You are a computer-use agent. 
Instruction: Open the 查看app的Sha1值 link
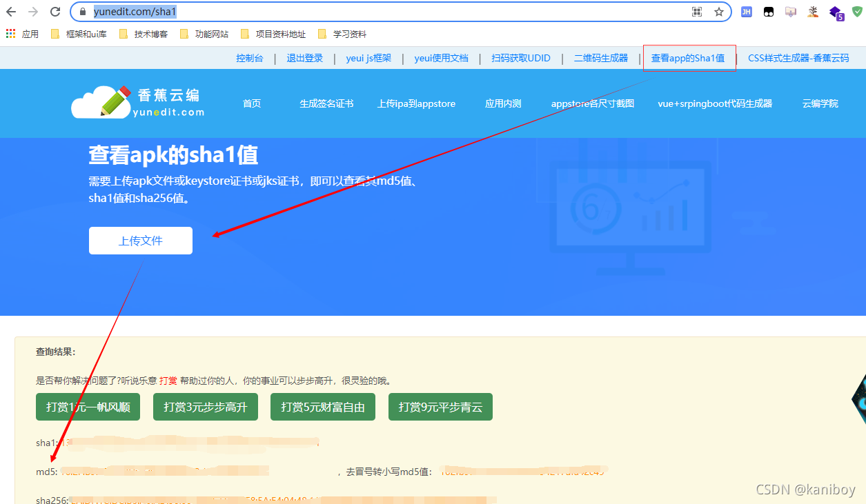click(688, 58)
